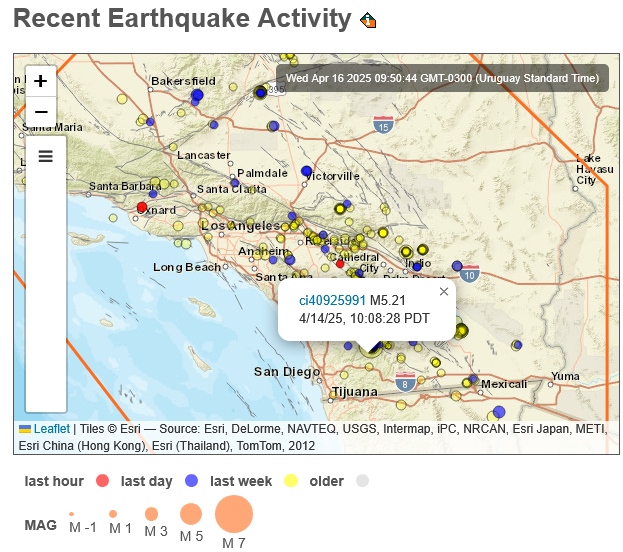Click the red last hour legend swatch
The width and height of the screenshot is (623, 552).
(103, 480)
